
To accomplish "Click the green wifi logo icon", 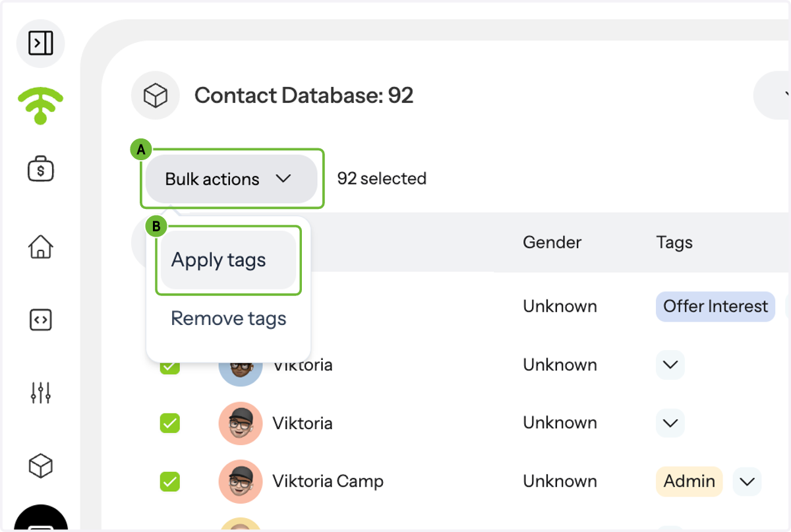I will coord(40,105).
